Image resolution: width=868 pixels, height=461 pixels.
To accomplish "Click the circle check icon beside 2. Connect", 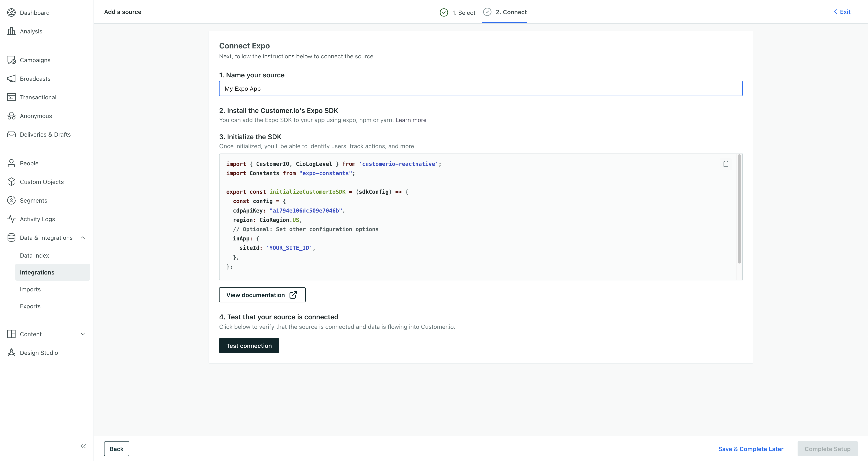I will tap(487, 12).
